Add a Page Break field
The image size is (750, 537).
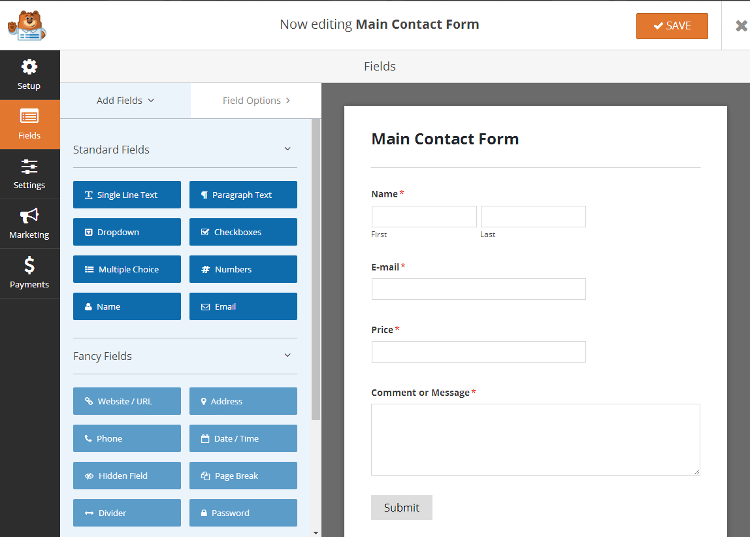pyautogui.click(x=243, y=476)
